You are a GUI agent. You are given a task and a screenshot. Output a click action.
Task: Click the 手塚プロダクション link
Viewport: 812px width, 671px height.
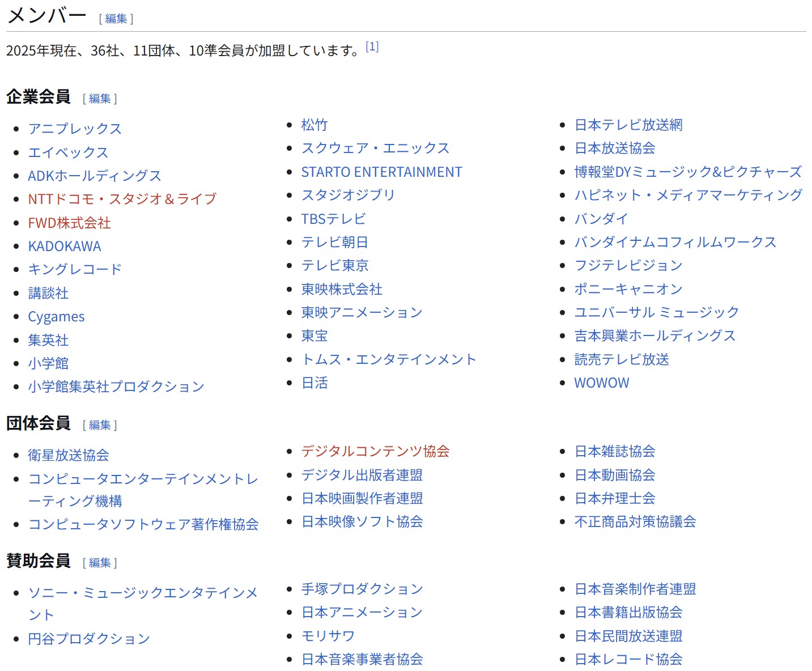click(362, 589)
